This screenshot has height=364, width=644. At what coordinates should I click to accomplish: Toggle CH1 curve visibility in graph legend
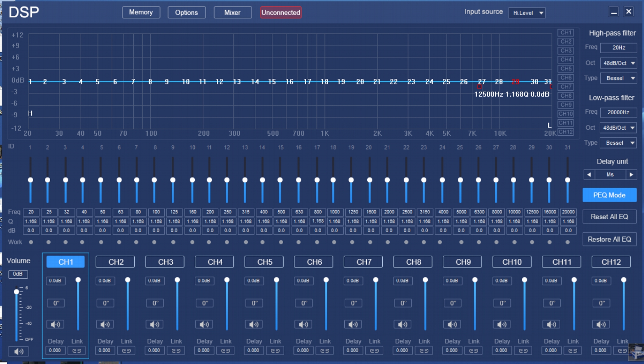(566, 33)
